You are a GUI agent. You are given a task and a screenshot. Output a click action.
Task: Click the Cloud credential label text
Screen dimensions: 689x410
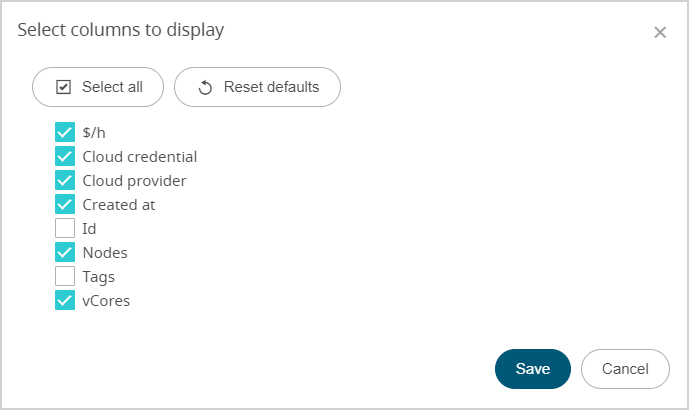point(140,157)
